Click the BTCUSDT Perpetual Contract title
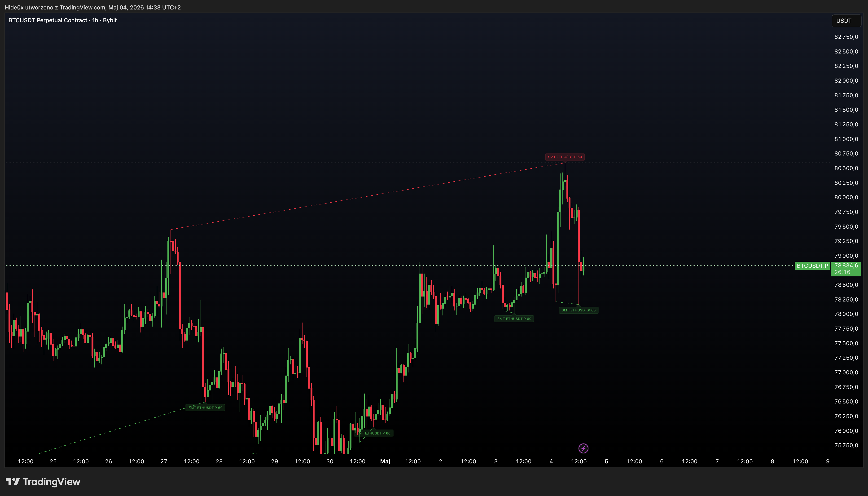This screenshot has height=496, width=868. pyautogui.click(x=63, y=20)
